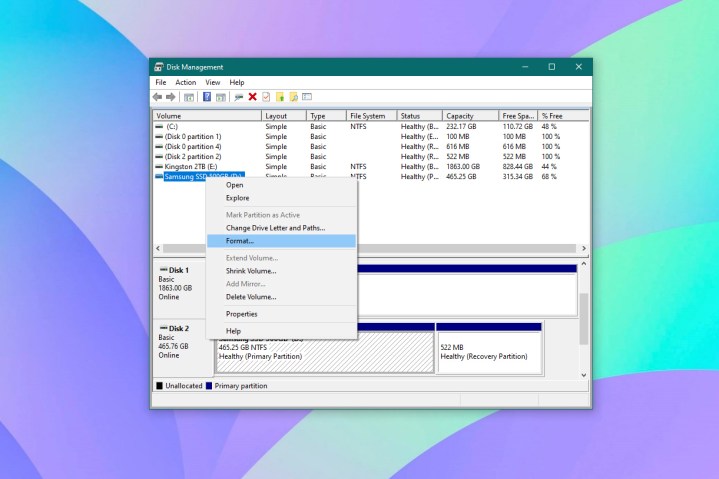Click the Forward arrow toolbar icon
The height and width of the screenshot is (479, 719).
pyautogui.click(x=171, y=97)
